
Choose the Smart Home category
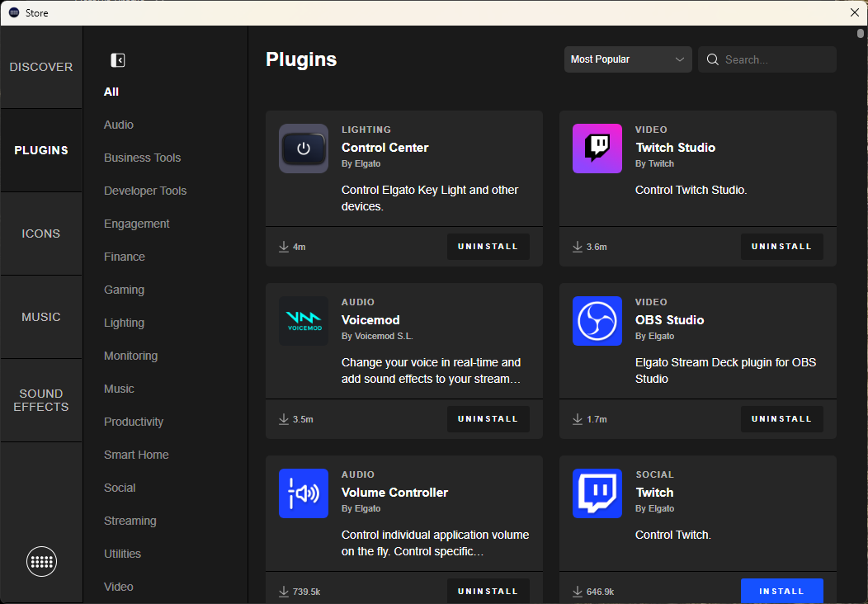pyautogui.click(x=136, y=455)
